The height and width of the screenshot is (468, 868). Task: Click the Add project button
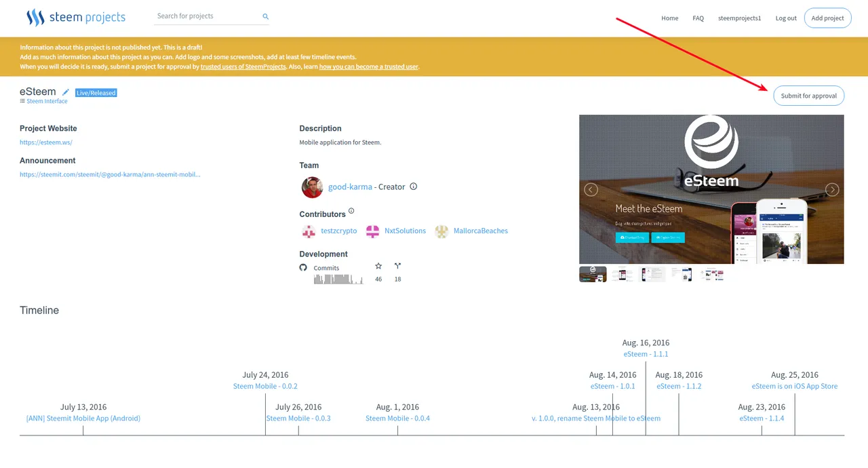point(827,18)
